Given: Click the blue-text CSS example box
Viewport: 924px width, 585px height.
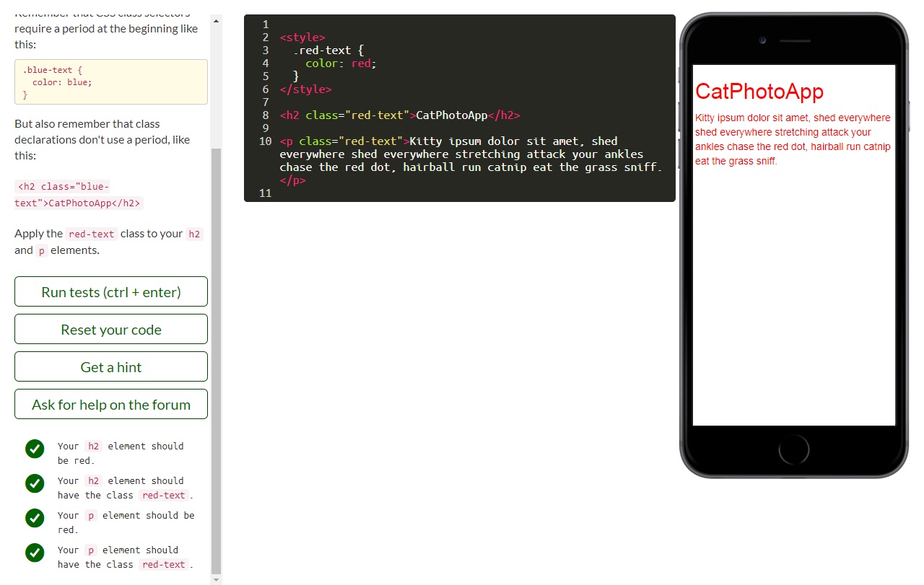Looking at the screenshot, I should 110,82.
